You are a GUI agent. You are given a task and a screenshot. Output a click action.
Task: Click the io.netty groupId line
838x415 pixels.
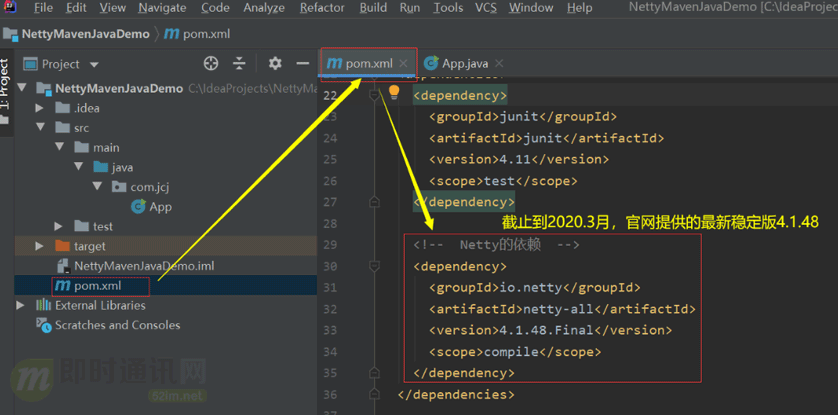tap(534, 287)
